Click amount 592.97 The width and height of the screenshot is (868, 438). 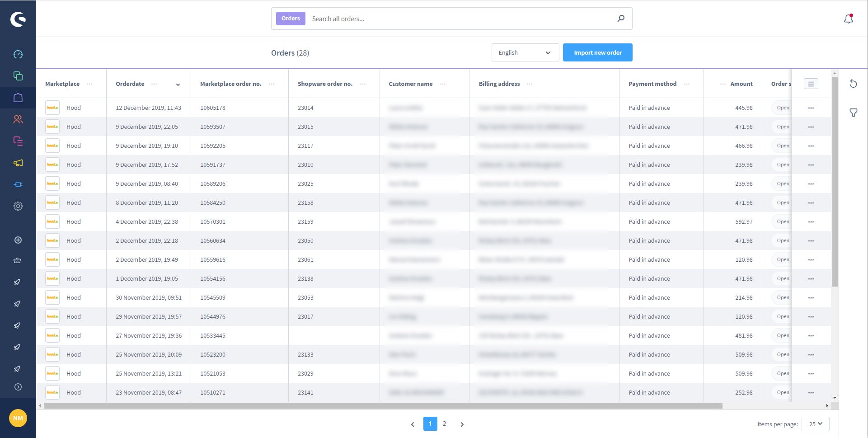pos(744,221)
